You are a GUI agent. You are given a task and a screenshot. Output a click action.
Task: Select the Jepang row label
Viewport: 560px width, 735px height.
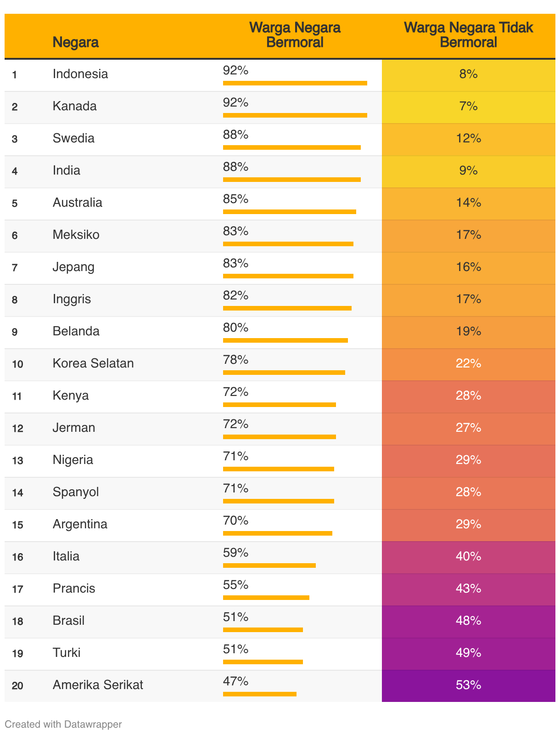pyautogui.click(x=73, y=267)
